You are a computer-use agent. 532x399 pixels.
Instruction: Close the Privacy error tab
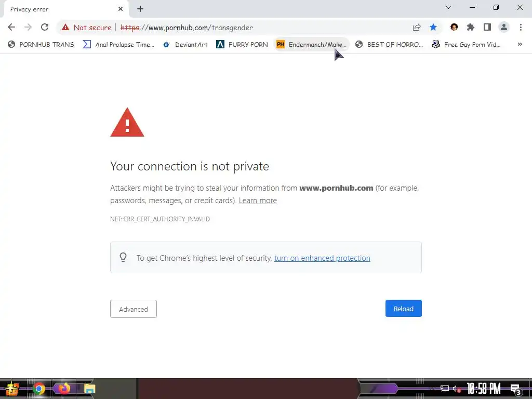pyautogui.click(x=121, y=9)
